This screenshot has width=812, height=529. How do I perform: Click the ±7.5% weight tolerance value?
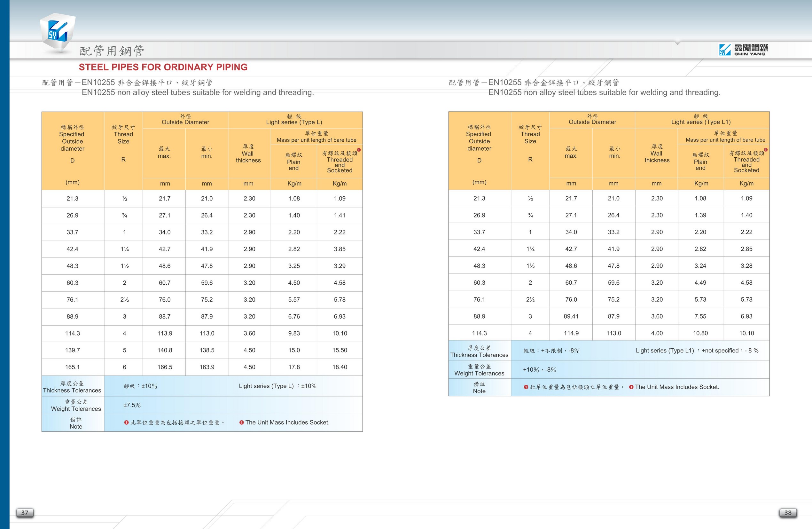point(132,405)
